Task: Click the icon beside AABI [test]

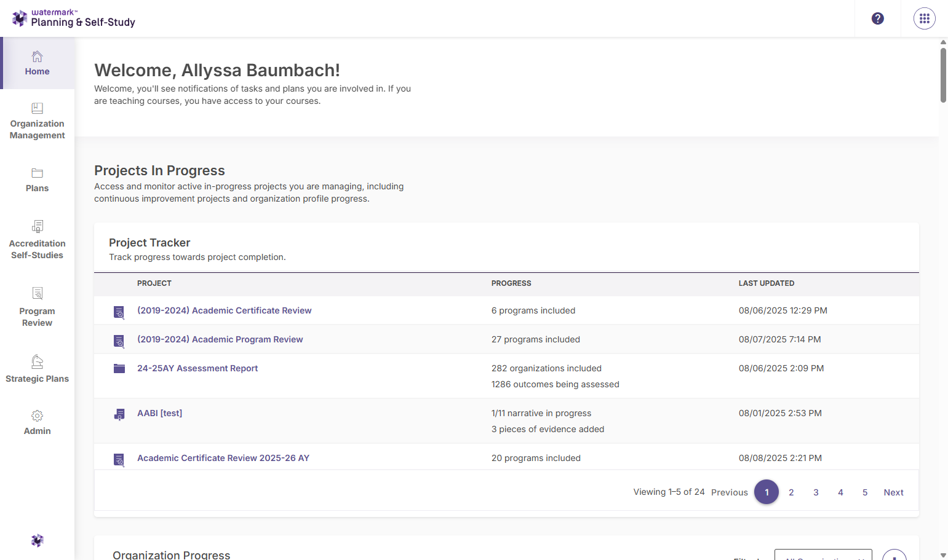Action: click(x=119, y=415)
